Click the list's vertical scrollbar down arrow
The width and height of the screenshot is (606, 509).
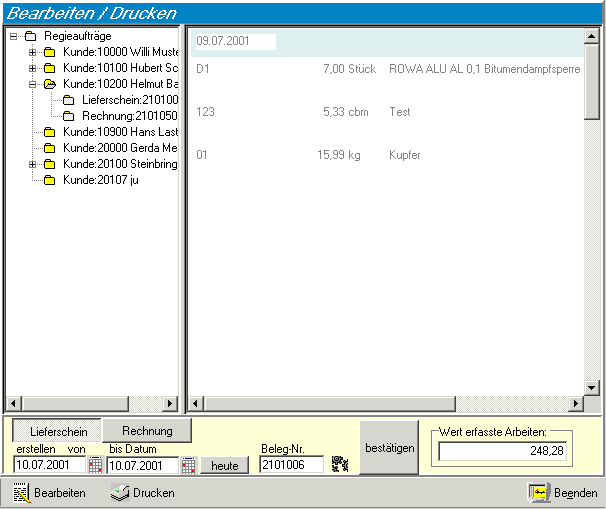[591, 387]
